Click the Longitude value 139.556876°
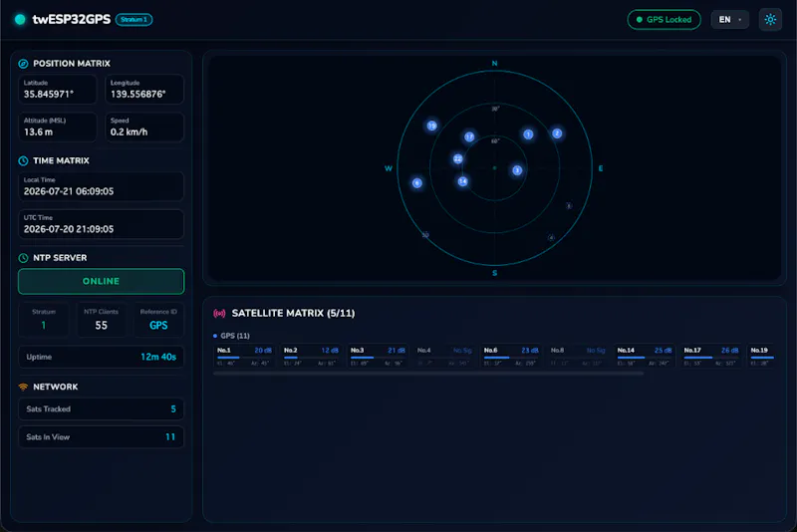 (x=137, y=94)
